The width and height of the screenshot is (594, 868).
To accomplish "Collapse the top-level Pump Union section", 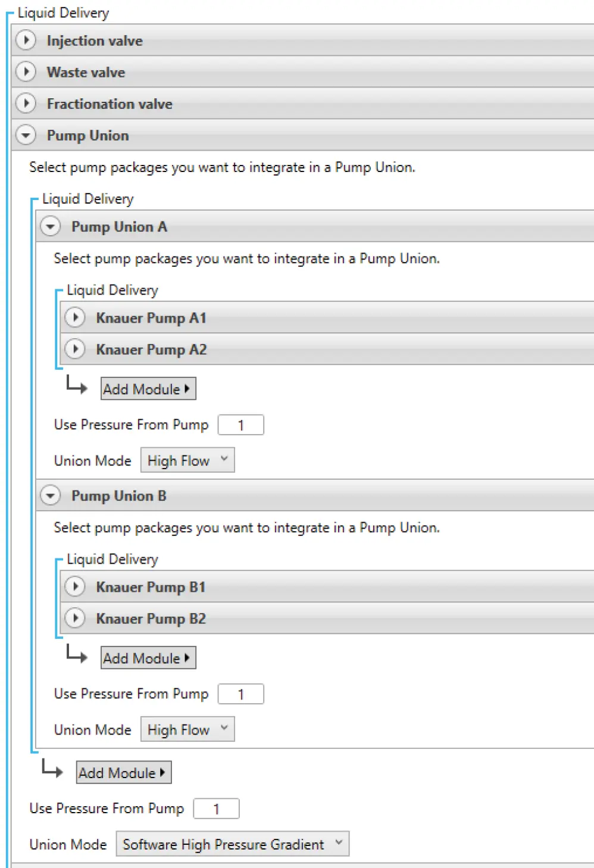I will coord(26,135).
